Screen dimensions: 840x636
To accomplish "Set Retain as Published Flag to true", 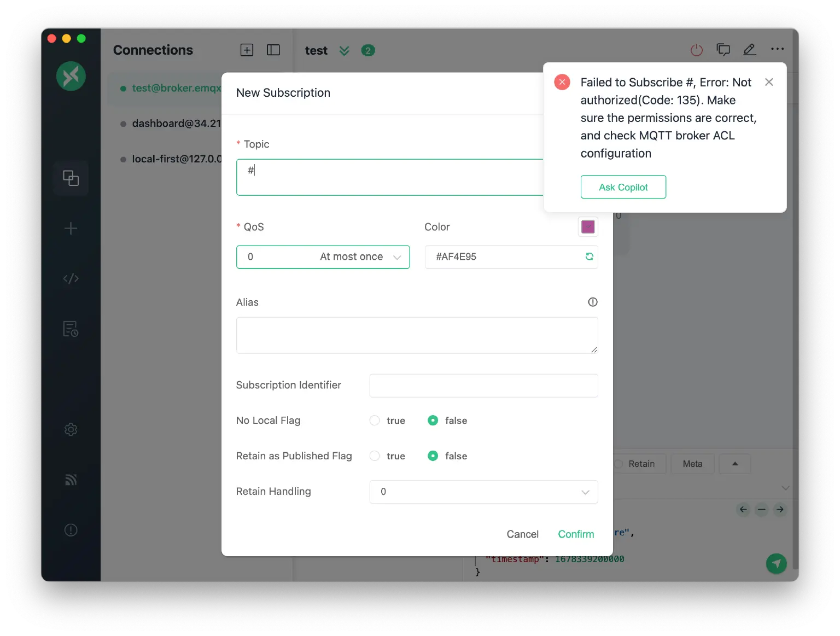I will click(375, 456).
